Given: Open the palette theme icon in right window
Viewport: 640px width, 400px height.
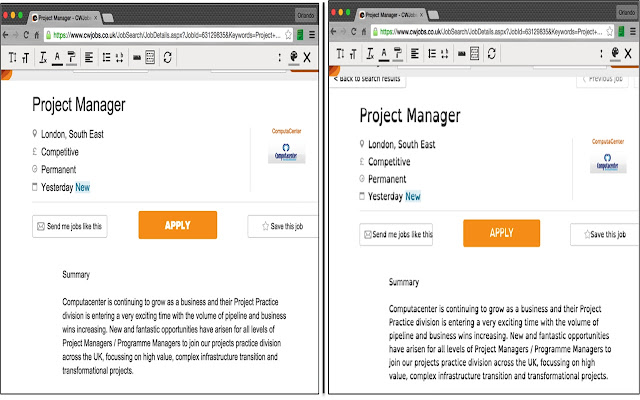Looking at the screenshot, I should [615, 53].
